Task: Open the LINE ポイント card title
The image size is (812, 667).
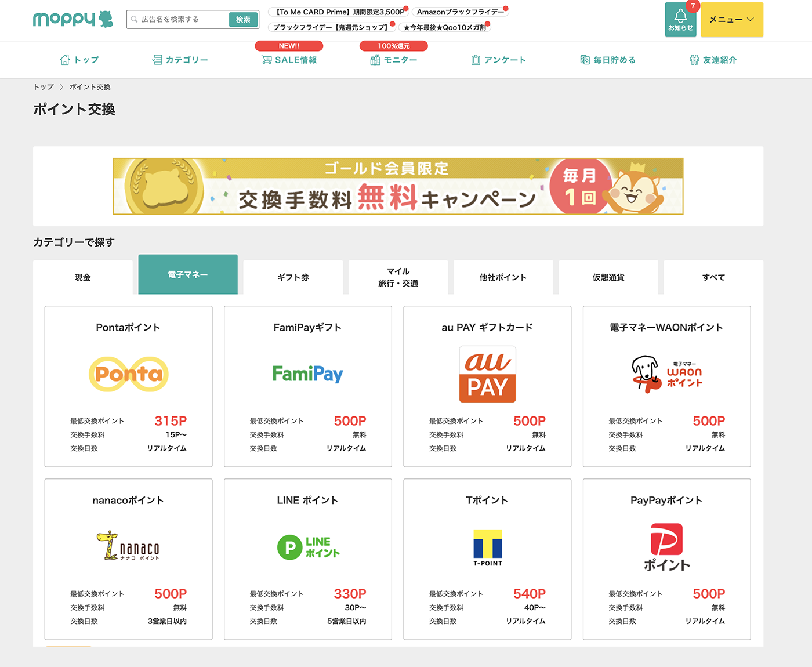Action: (308, 500)
